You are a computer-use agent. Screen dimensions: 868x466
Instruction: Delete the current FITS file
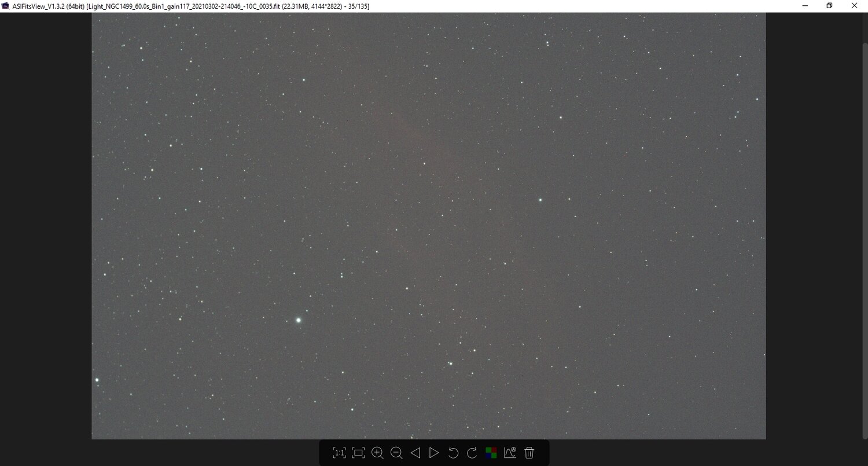click(x=528, y=453)
